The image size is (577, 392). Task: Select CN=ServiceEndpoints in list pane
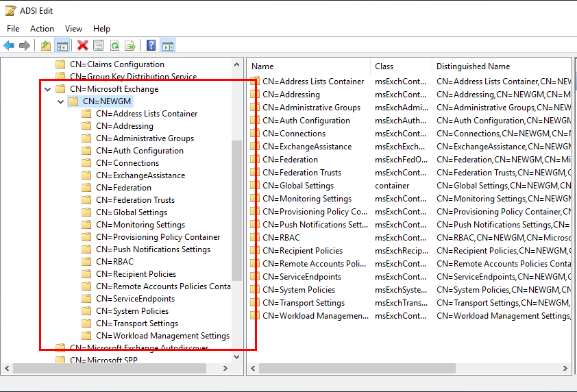pyautogui.click(x=302, y=276)
